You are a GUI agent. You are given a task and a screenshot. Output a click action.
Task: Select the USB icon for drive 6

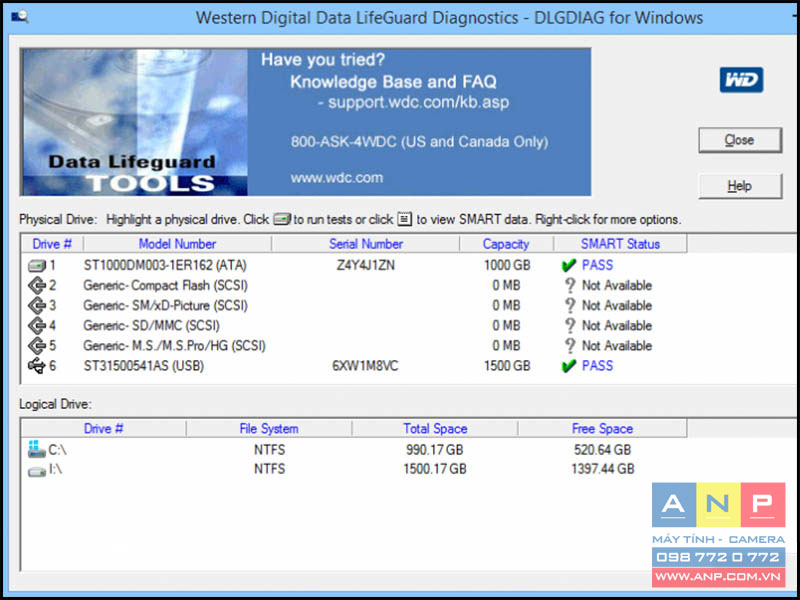(37, 366)
